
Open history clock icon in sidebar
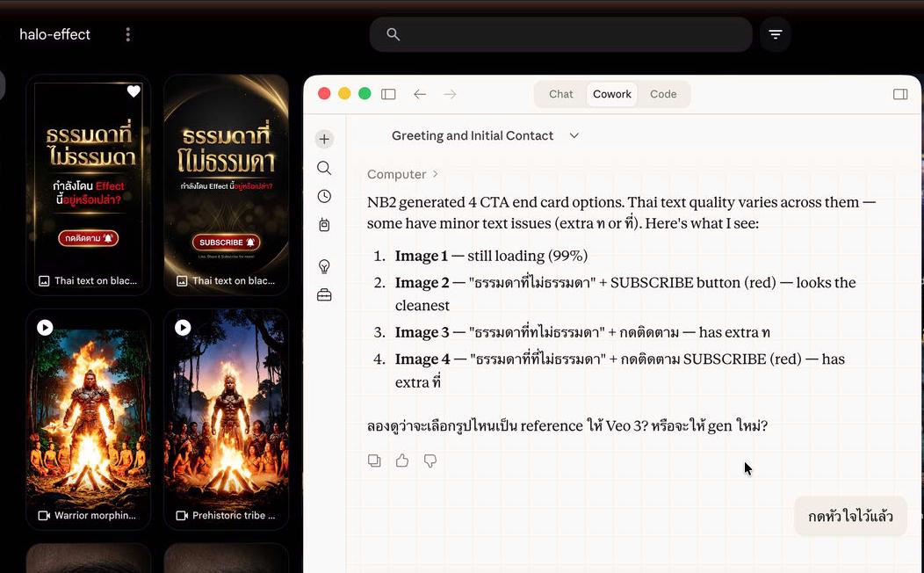[x=324, y=196]
